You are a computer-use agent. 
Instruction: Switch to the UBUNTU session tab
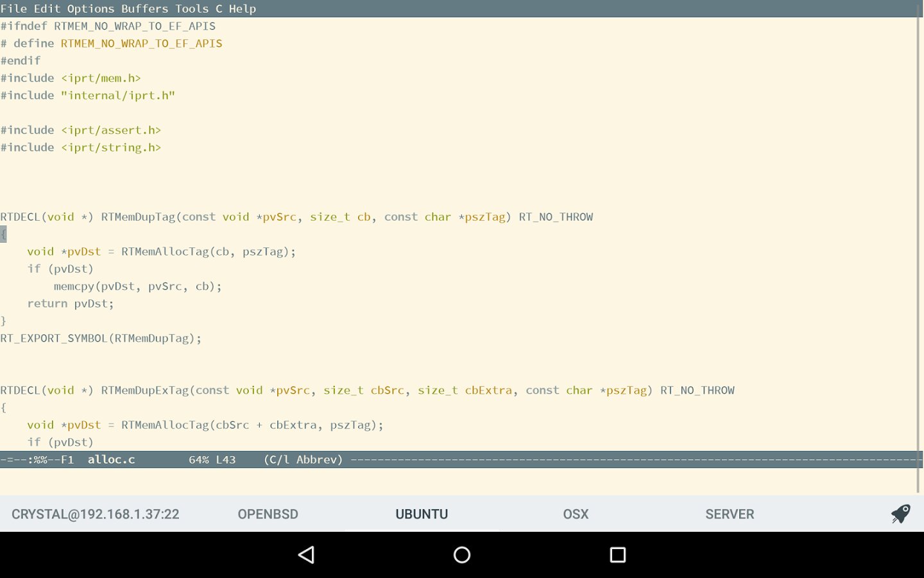(x=422, y=514)
